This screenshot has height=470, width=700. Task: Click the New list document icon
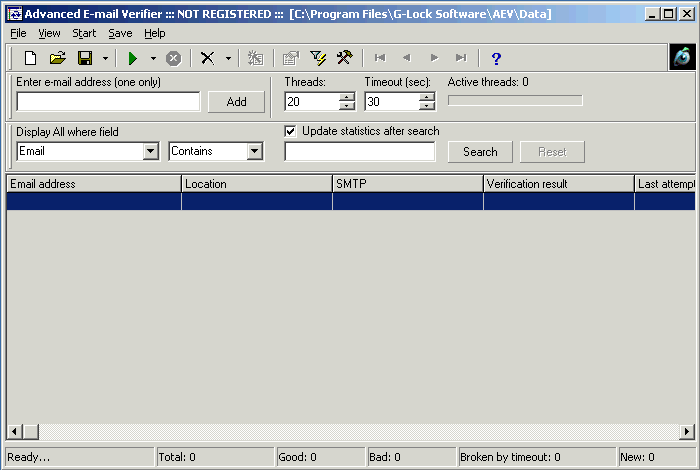[x=30, y=58]
